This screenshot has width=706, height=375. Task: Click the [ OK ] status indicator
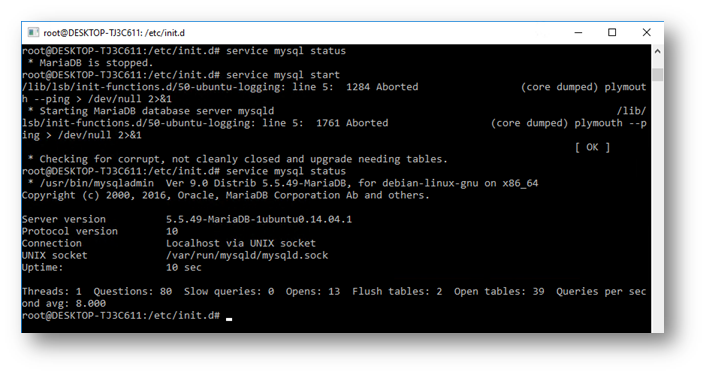[x=592, y=147]
